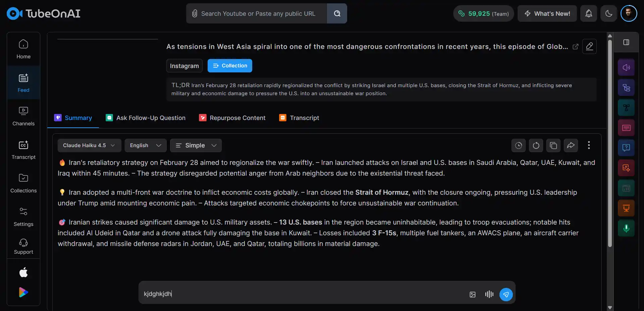Click the blue Collection button
The width and height of the screenshot is (644, 311).
[230, 66]
